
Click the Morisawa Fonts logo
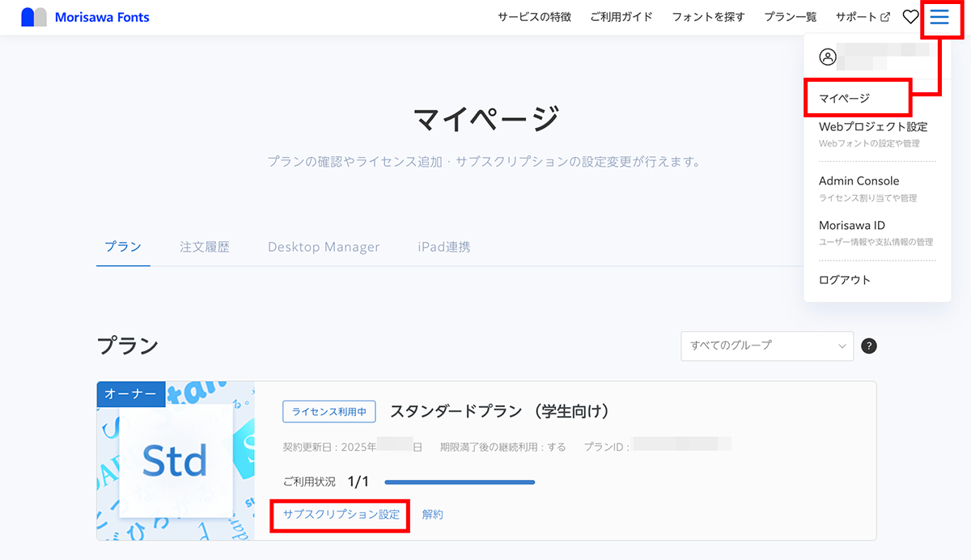tap(85, 17)
